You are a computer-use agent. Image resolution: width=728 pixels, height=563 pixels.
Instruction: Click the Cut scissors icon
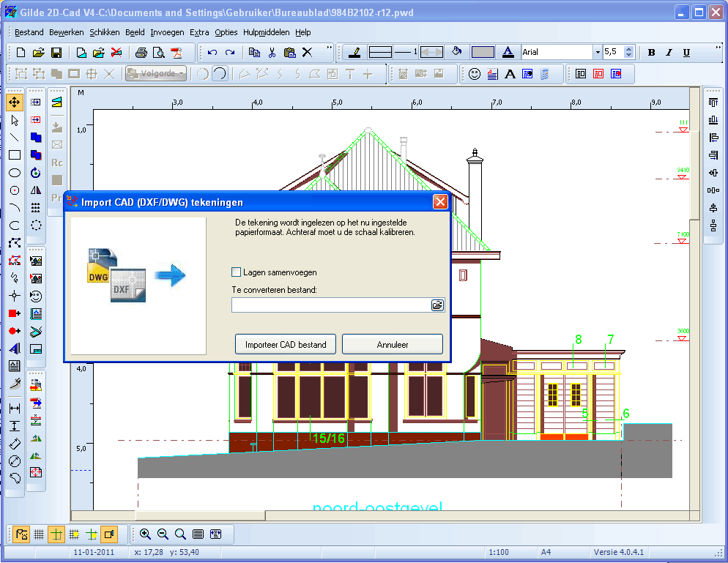click(272, 53)
